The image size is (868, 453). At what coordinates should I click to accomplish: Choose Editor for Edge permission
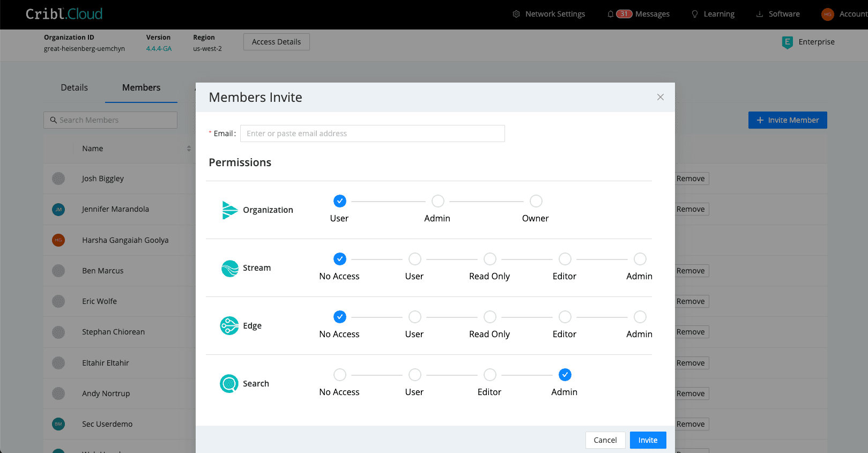[x=565, y=317]
